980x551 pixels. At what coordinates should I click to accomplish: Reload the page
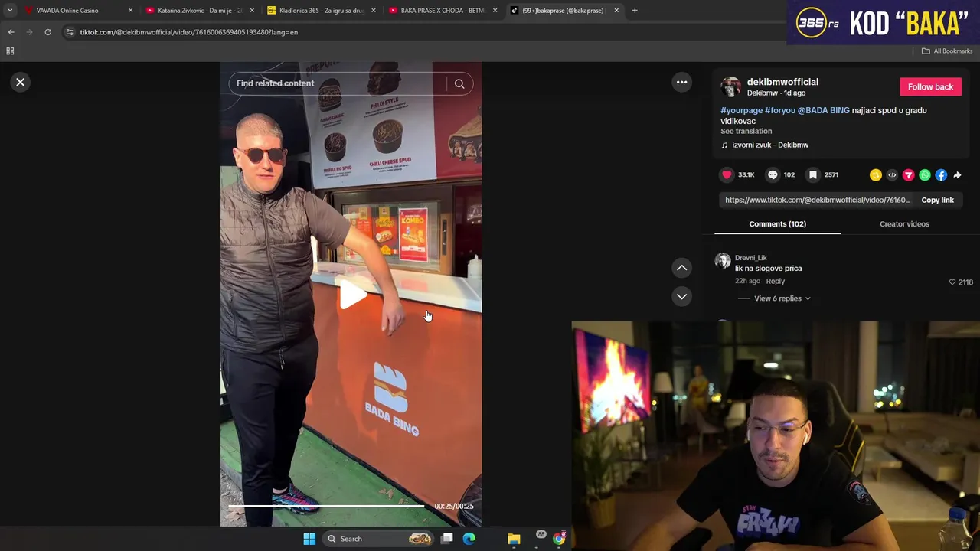coord(47,32)
